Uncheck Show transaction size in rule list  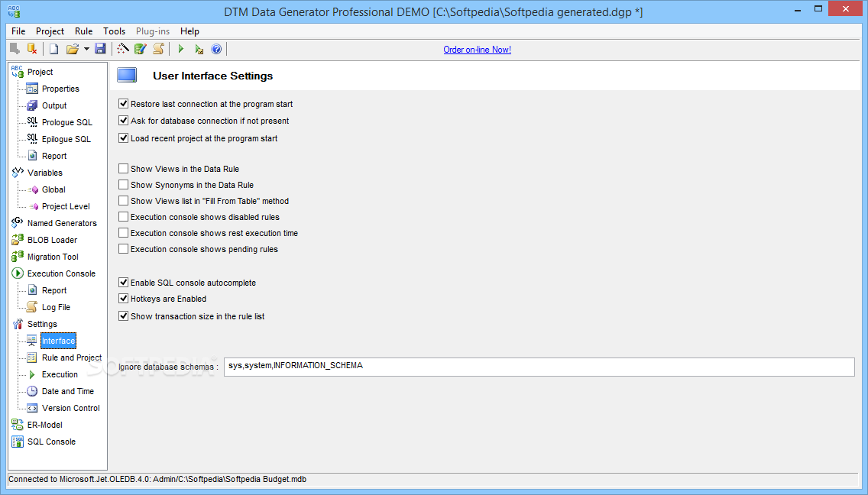point(124,316)
